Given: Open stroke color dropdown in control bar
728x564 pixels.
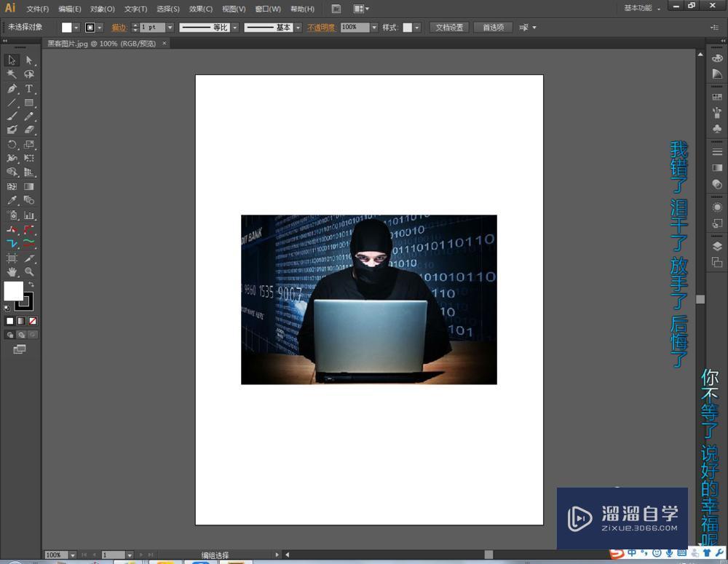Looking at the screenshot, I should click(99, 28).
